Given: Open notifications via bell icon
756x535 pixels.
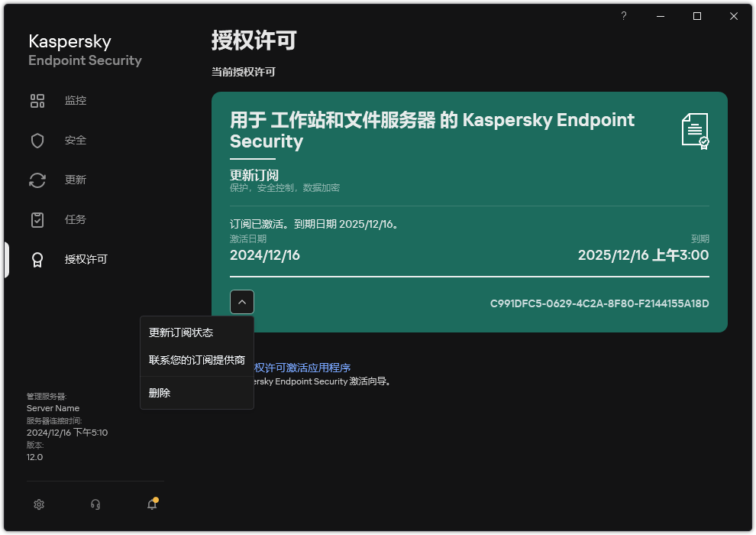Looking at the screenshot, I should (x=151, y=504).
